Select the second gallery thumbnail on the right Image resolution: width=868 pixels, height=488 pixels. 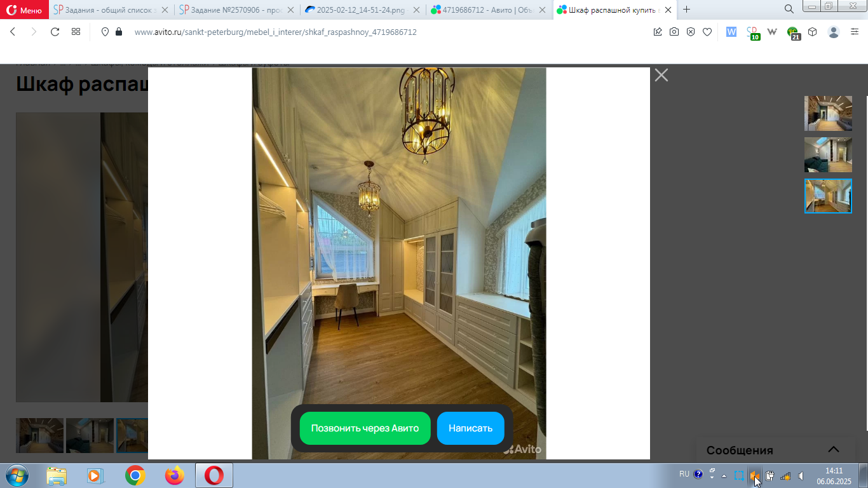[828, 154]
